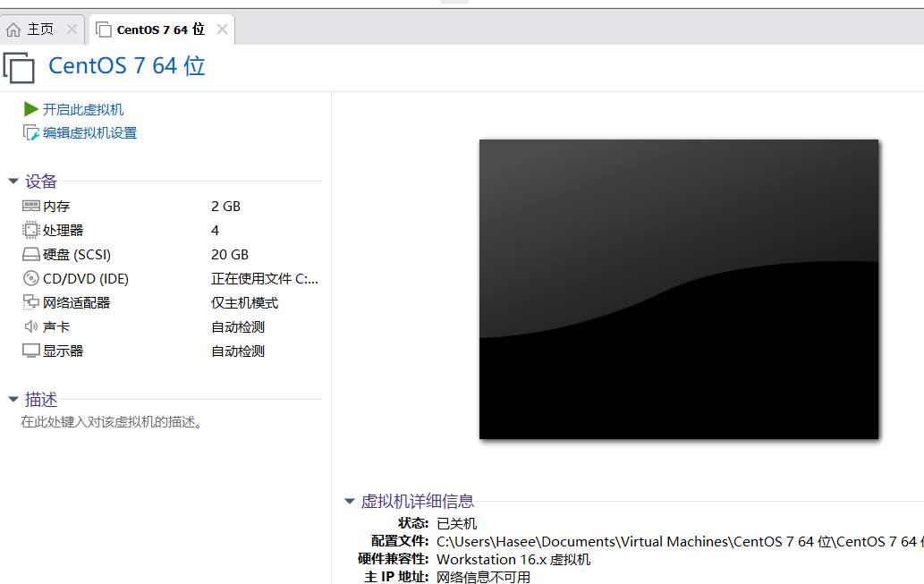Collapse the 虚拟机详细信息 section
The image size is (924, 584).
point(350,501)
